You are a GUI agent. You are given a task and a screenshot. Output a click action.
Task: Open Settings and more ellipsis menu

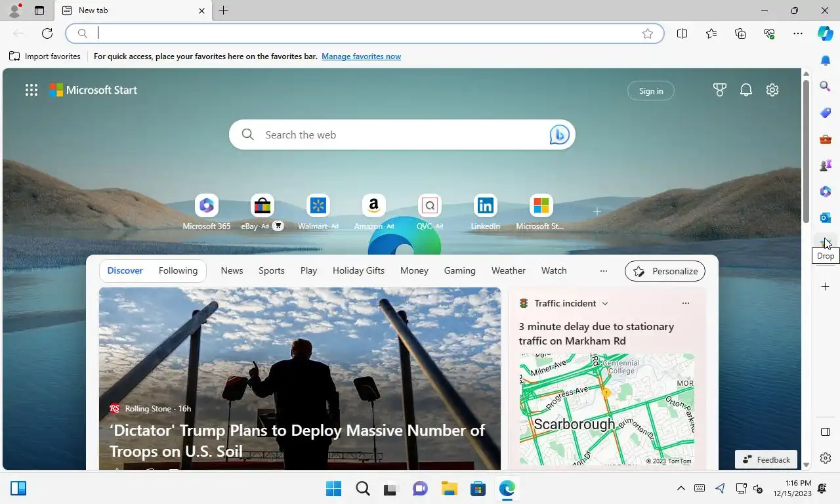point(798,33)
